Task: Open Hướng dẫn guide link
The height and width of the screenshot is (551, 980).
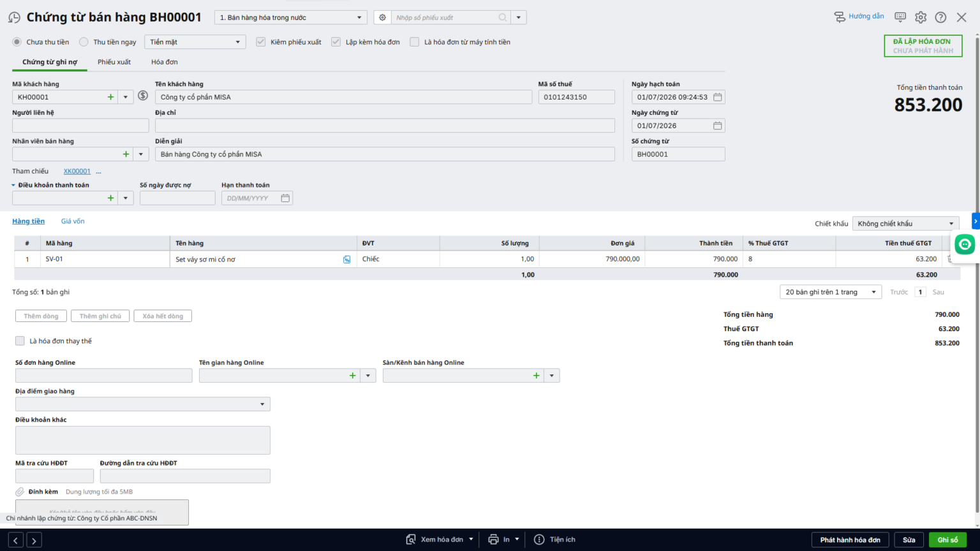Action: pyautogui.click(x=859, y=17)
